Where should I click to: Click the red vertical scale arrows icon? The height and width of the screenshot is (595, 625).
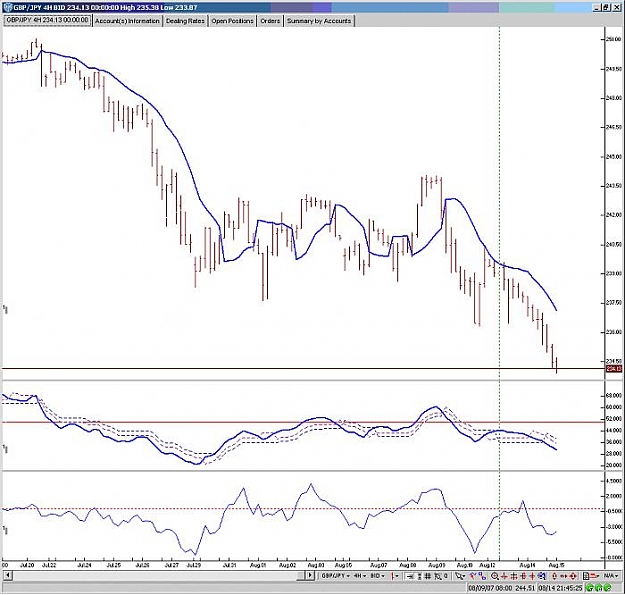(554, 576)
